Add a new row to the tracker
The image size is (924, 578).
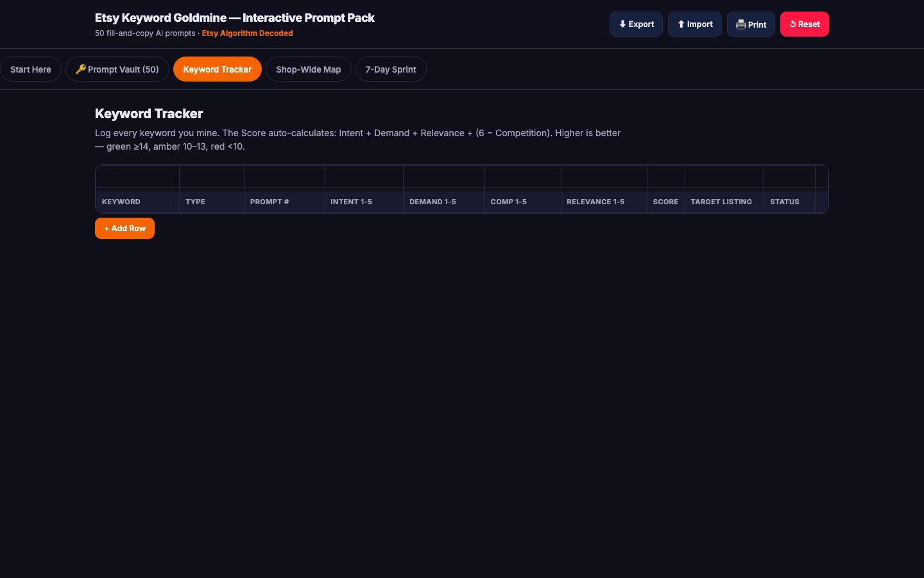(124, 228)
